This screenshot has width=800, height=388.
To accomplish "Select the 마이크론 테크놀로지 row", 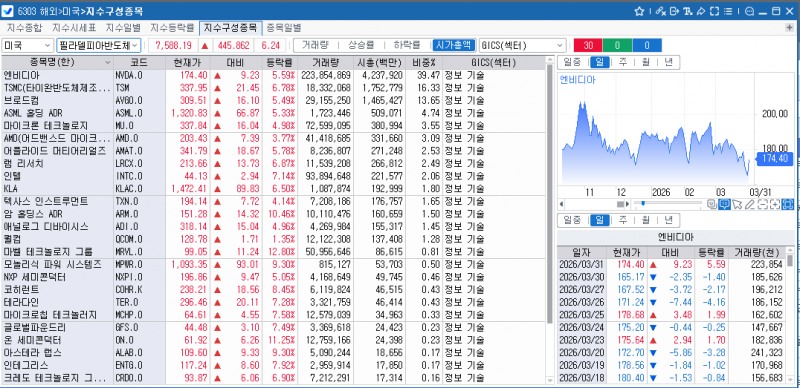I will point(273,126).
